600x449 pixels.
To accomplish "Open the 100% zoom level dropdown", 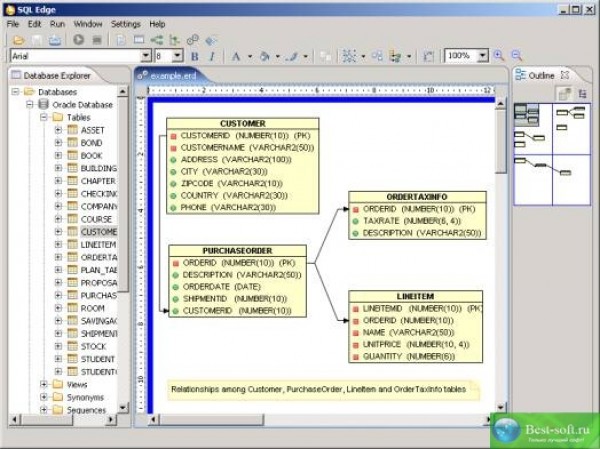I will click(x=481, y=56).
